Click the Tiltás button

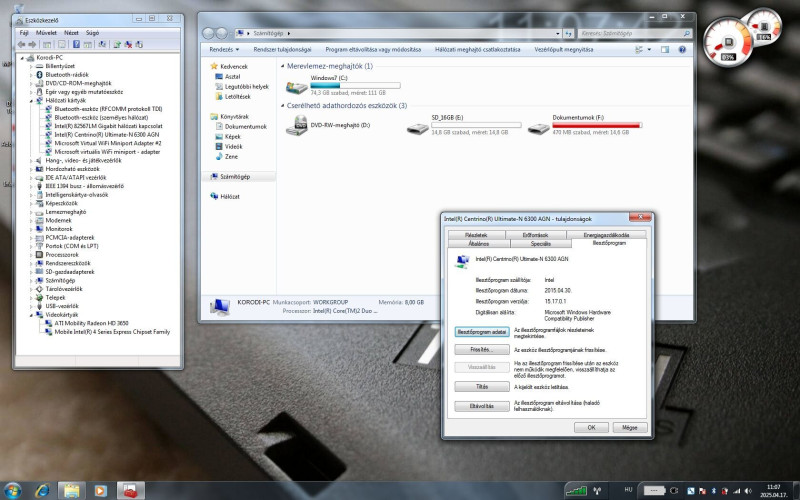pos(482,387)
